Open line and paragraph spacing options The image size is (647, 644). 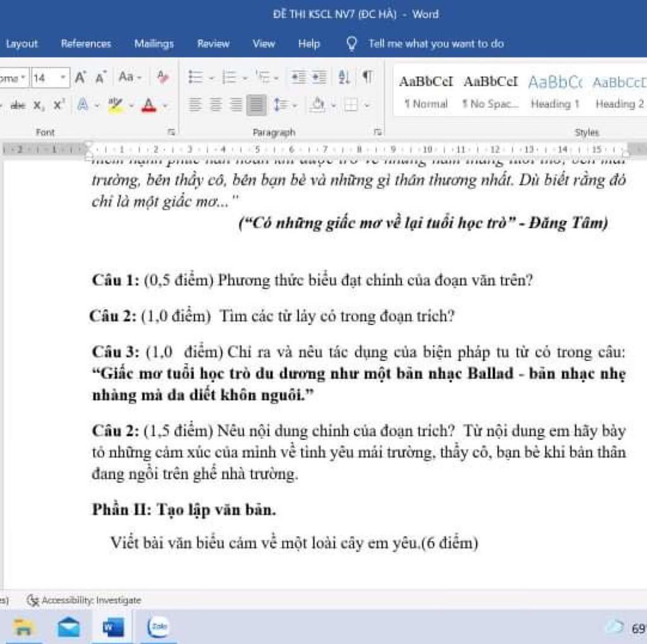pos(281,105)
